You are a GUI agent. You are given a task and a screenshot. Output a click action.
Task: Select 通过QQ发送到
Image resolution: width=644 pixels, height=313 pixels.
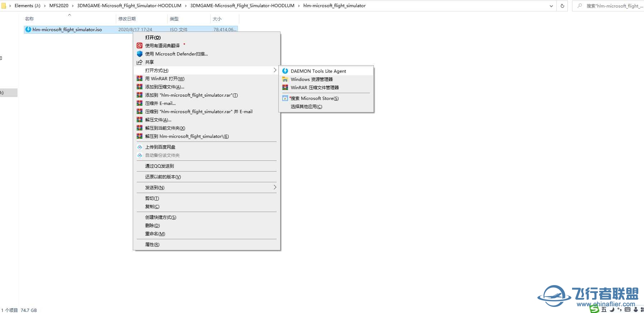206,166
